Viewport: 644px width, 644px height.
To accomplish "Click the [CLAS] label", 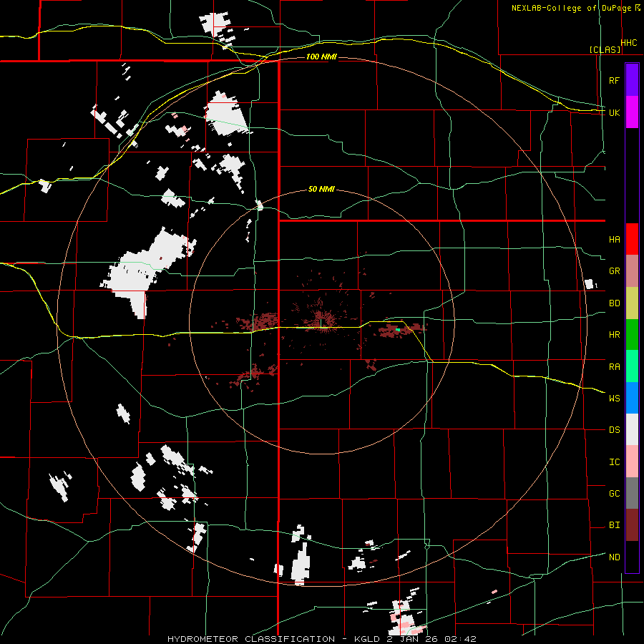I will pyautogui.click(x=605, y=49).
